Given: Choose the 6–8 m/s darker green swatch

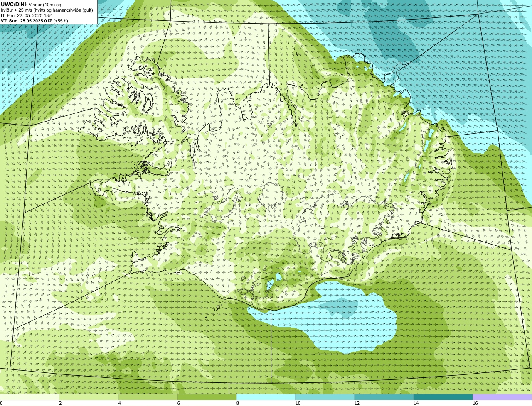Looking at the screenshot, I should pyautogui.click(x=207, y=397).
